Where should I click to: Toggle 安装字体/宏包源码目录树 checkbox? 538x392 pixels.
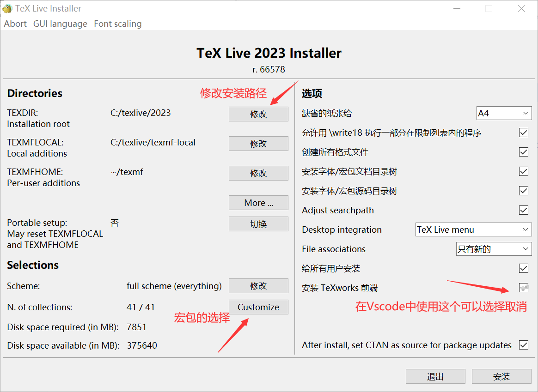tap(524, 191)
